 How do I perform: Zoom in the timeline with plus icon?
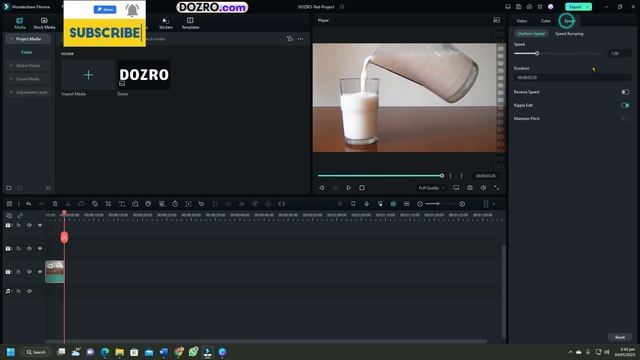point(462,204)
